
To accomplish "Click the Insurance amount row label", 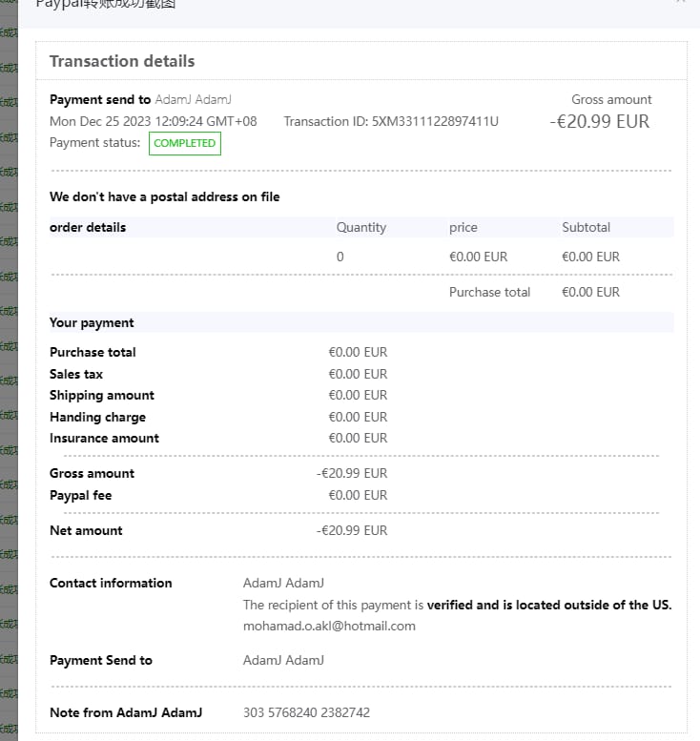I will (104, 438).
